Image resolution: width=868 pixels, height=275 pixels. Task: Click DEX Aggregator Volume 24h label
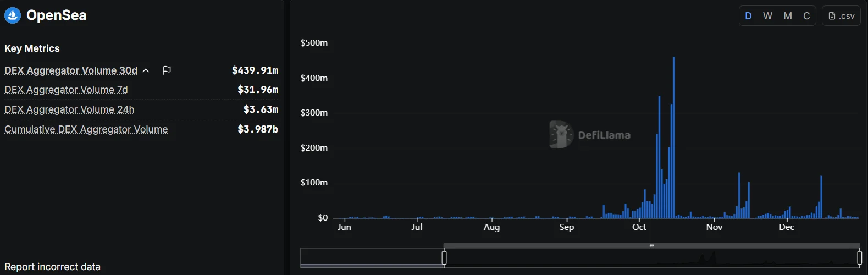pos(69,109)
